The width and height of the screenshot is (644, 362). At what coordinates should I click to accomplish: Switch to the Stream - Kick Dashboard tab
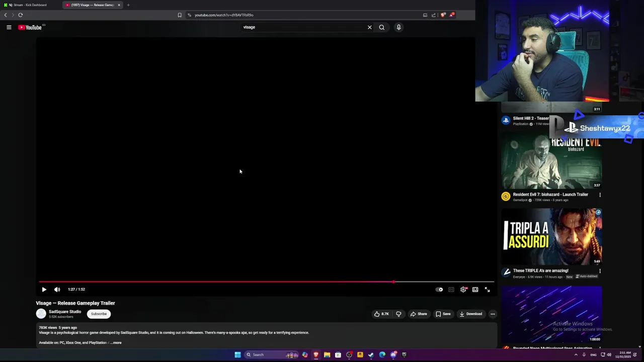(x=30, y=5)
